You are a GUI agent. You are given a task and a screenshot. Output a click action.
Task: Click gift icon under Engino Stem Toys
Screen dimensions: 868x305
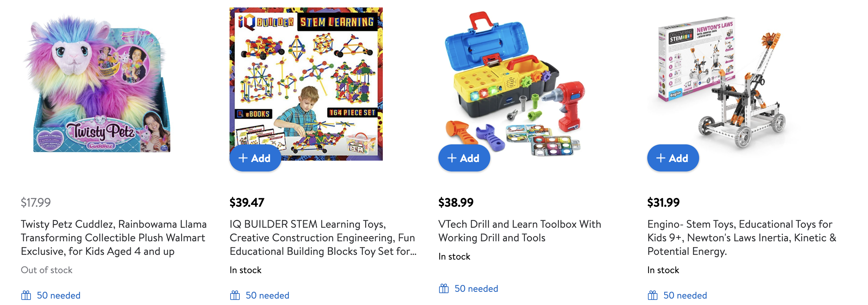[x=653, y=295]
